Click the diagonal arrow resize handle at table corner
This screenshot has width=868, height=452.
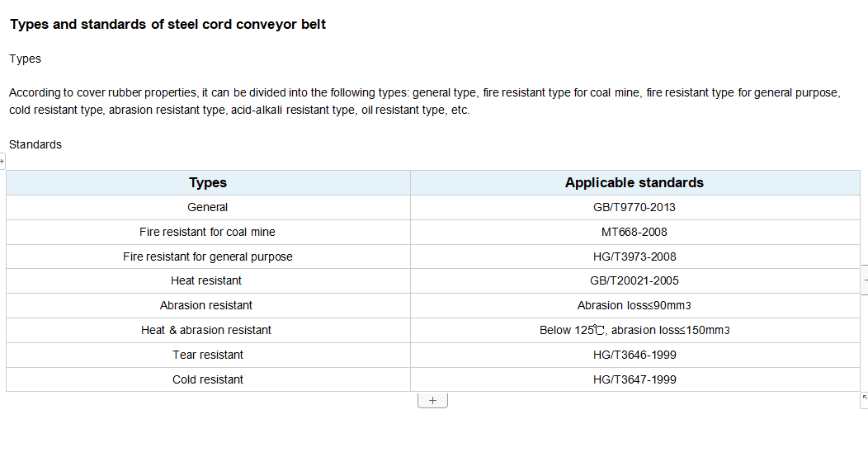pos(864,401)
